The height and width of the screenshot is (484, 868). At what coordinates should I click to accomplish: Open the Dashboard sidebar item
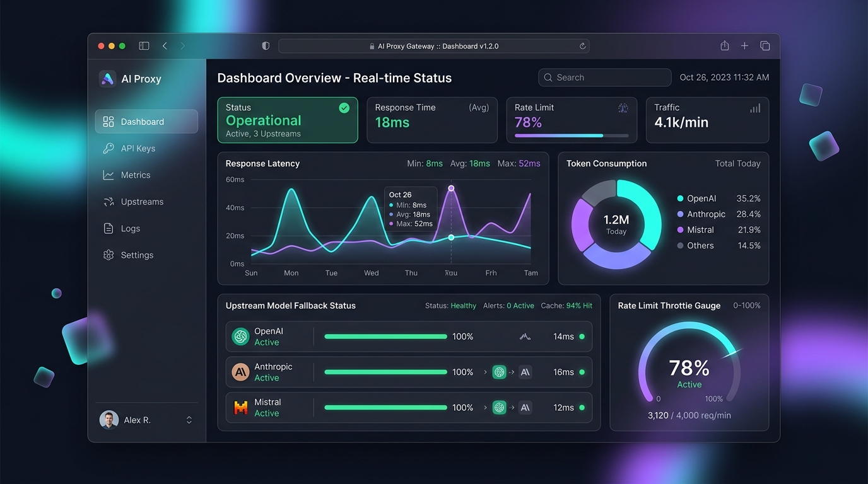click(146, 122)
